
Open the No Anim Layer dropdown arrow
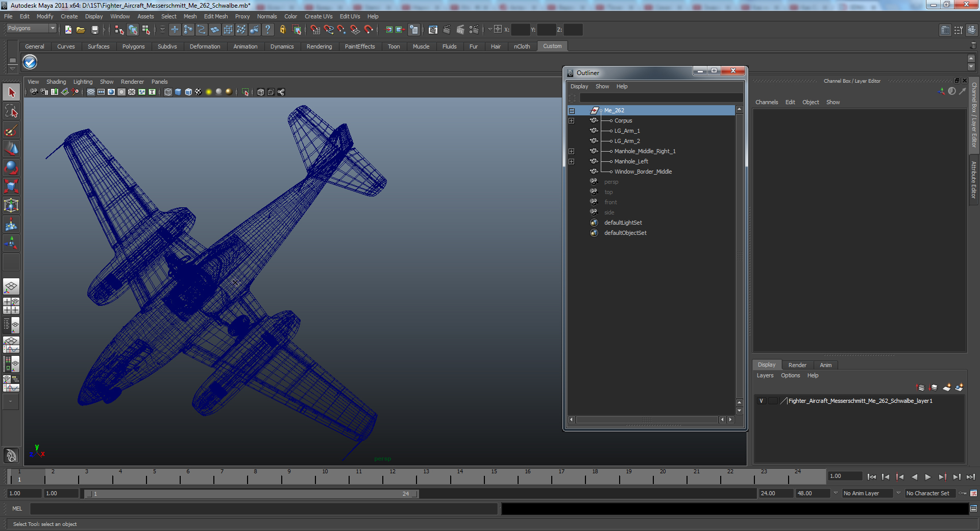click(836, 493)
